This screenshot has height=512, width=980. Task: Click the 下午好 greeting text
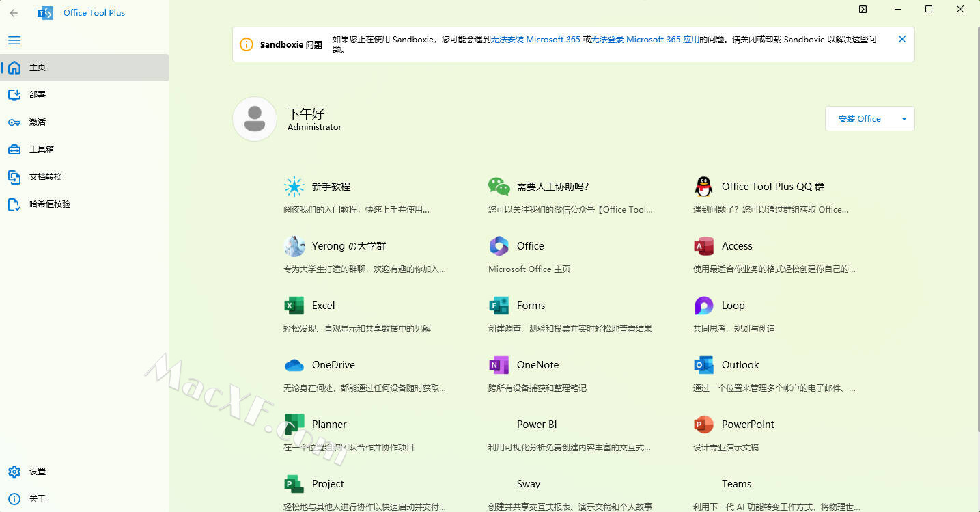[305, 113]
